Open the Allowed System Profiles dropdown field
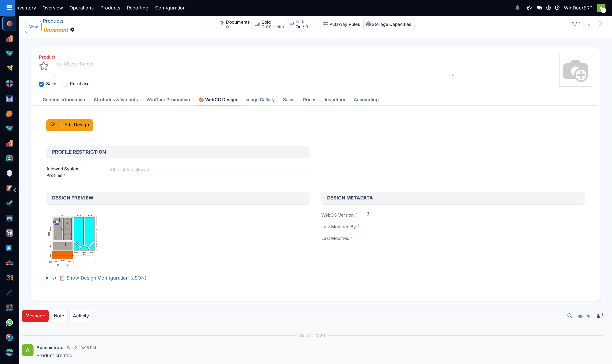This screenshot has width=612, height=364. click(208, 170)
